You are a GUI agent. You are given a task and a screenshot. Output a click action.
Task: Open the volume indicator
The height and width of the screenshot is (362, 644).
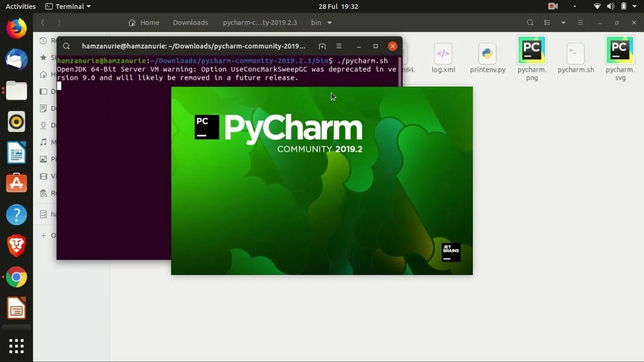point(610,7)
